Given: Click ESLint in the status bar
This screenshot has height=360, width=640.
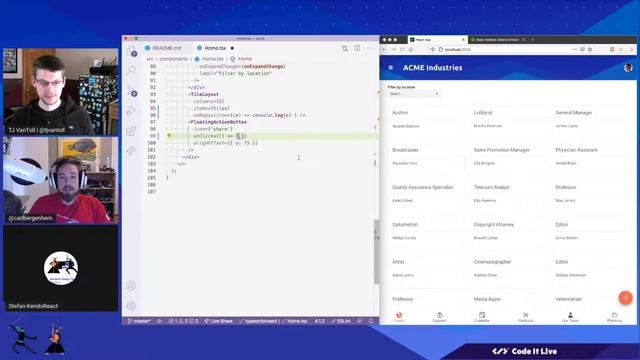Looking at the screenshot, I should 341,321.
